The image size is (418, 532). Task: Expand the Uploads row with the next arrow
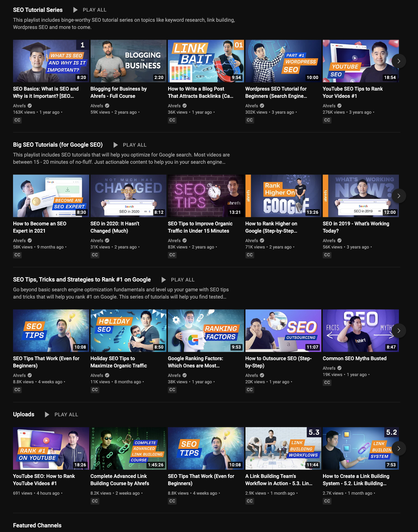click(399, 448)
